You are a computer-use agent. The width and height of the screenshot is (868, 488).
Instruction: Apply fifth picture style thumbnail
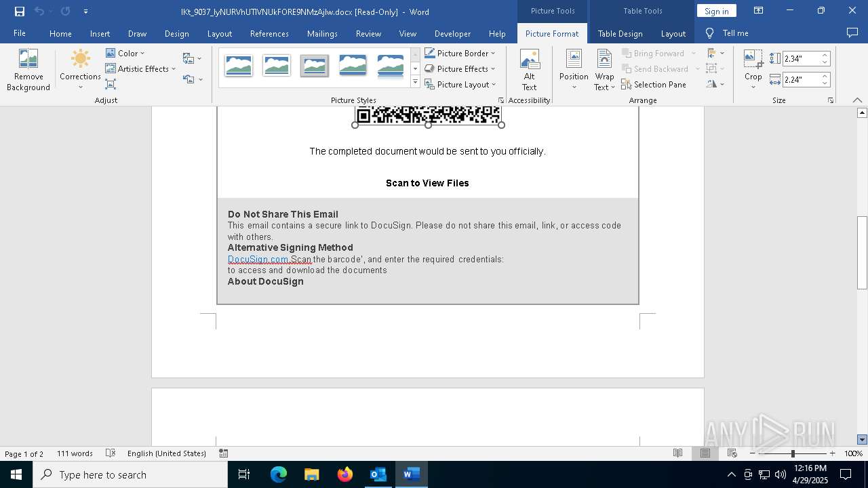[391, 66]
